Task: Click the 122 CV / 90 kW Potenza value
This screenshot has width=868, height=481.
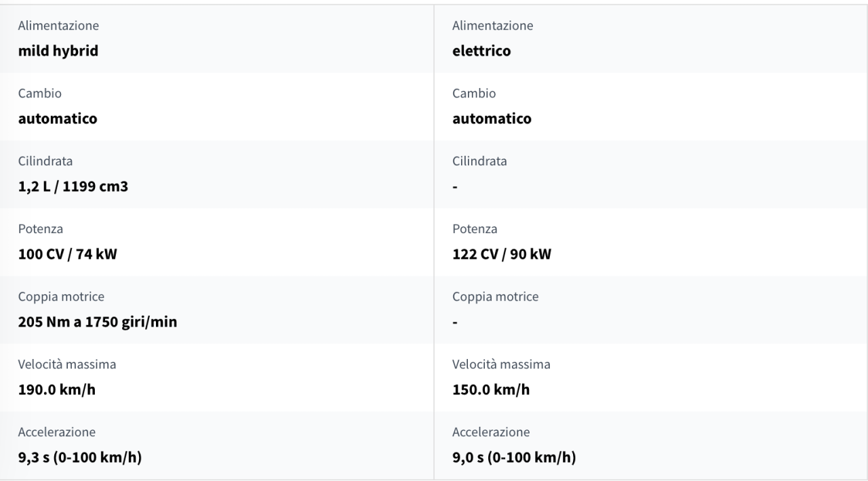Action: tap(502, 254)
